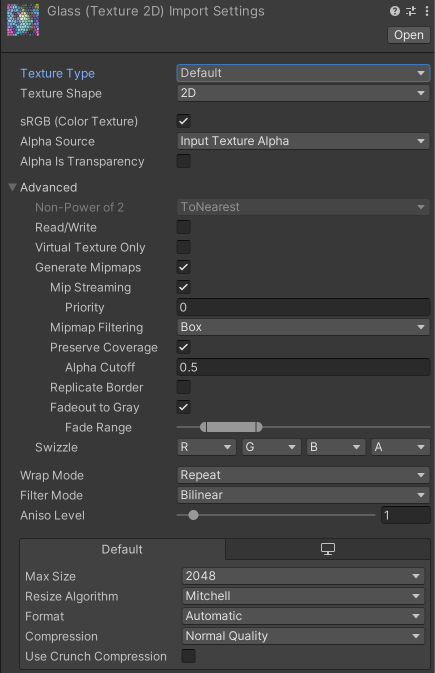Open the Max Size dropdown

(x=303, y=576)
